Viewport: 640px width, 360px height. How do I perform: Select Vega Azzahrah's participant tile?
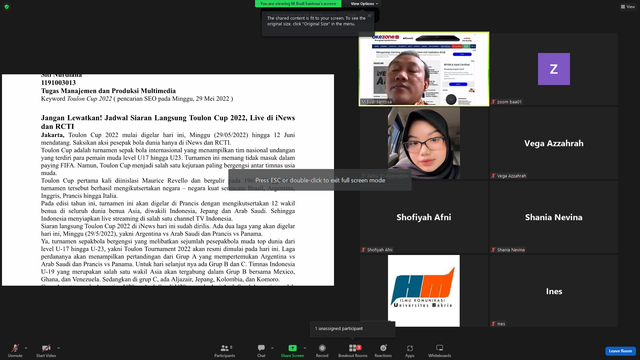(x=554, y=143)
